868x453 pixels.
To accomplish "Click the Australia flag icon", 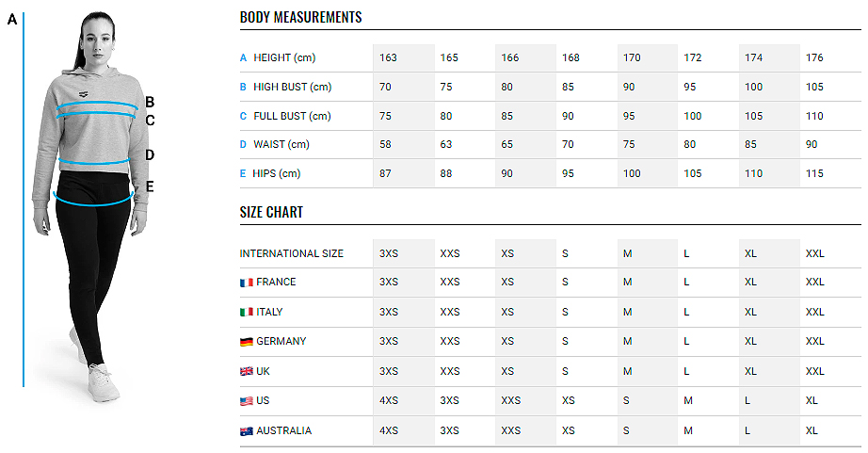I will pyautogui.click(x=247, y=430).
